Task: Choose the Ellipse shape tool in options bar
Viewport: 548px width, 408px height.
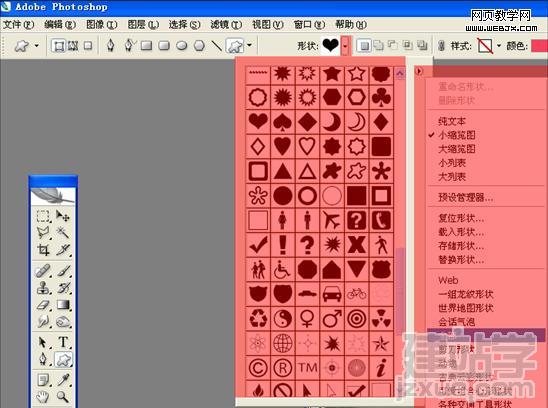Action: pos(181,45)
